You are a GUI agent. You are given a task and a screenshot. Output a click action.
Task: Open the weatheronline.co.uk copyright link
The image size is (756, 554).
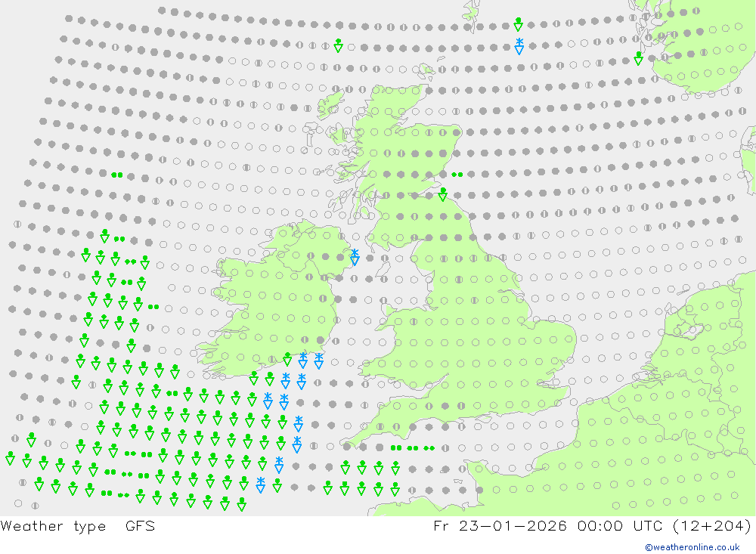coord(692,547)
